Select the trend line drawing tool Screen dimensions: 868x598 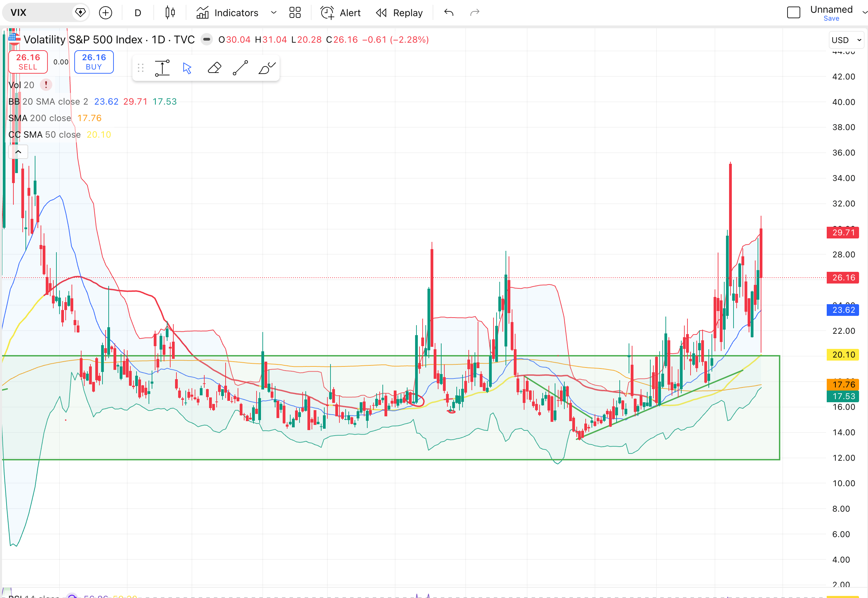(x=240, y=68)
